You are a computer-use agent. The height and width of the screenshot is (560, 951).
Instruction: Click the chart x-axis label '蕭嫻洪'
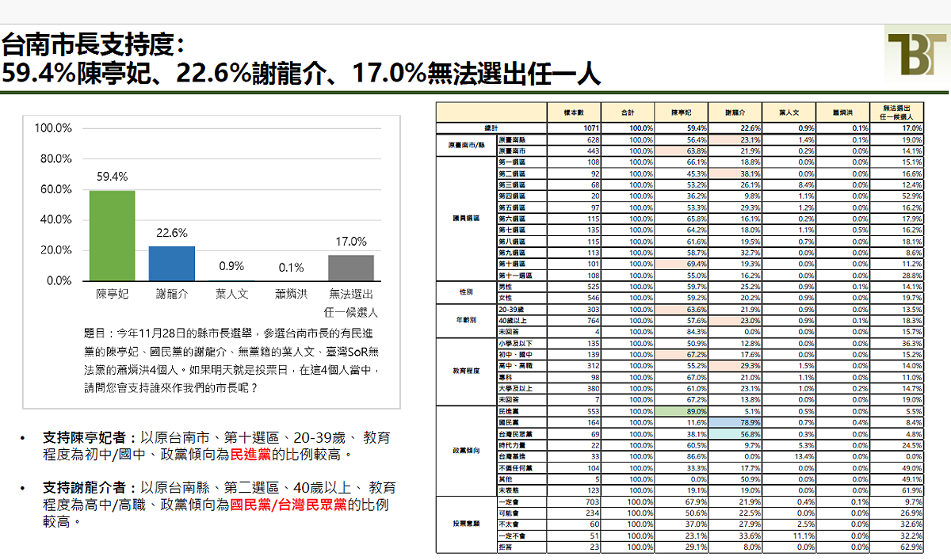coord(291,294)
